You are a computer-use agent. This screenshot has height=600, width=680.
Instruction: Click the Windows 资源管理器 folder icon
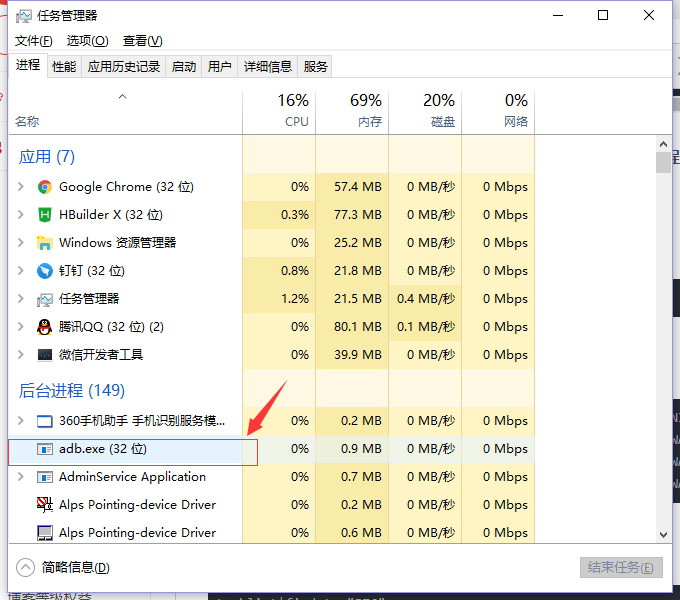pos(45,243)
